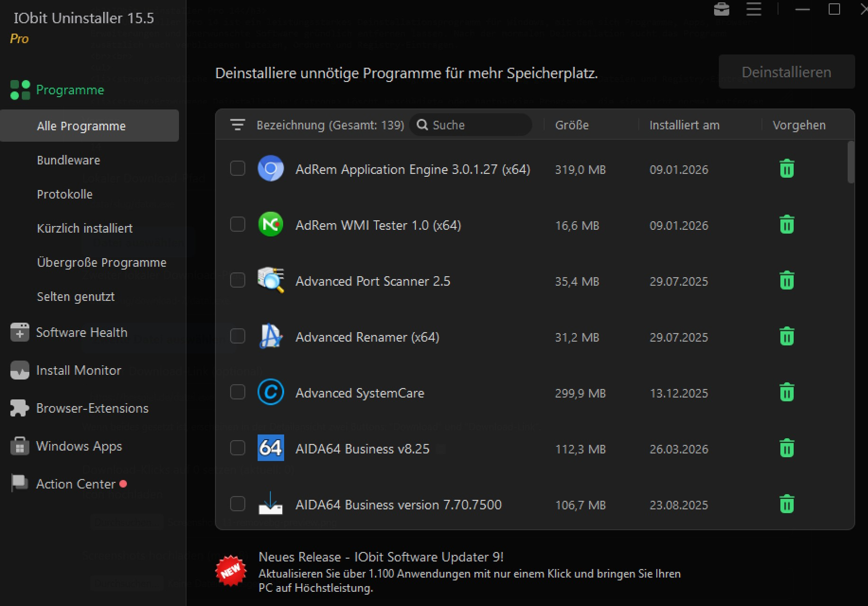Click the Advanced SystemCare program icon

pos(270,392)
